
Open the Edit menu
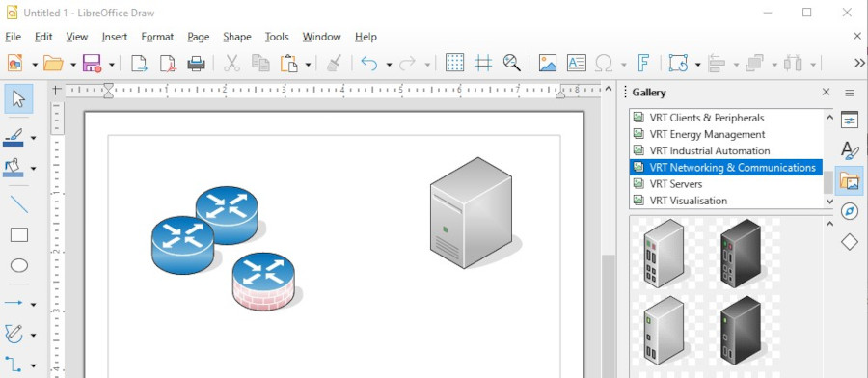[x=43, y=37]
